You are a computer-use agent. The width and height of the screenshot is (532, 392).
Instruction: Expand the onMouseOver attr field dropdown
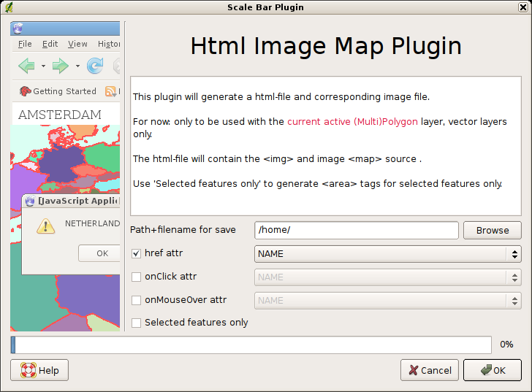point(387,300)
